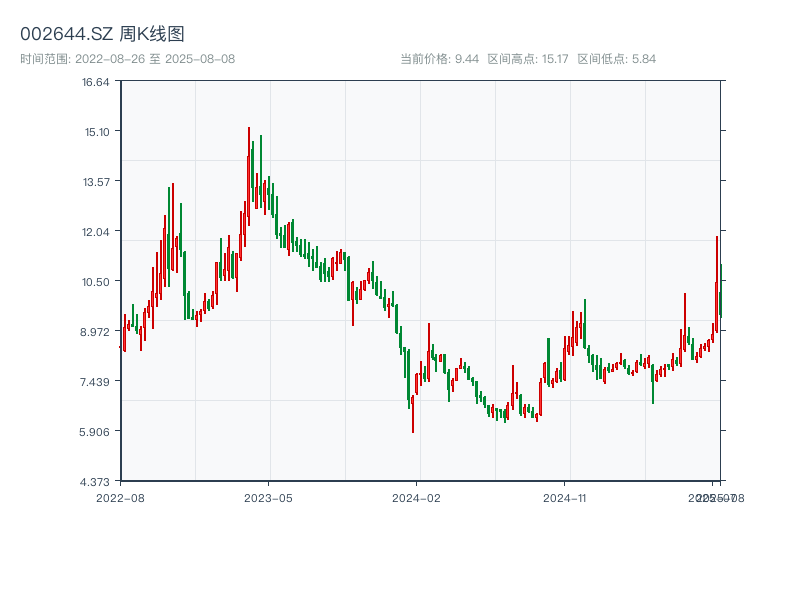Click the y-axis label 13.57

click(x=96, y=182)
